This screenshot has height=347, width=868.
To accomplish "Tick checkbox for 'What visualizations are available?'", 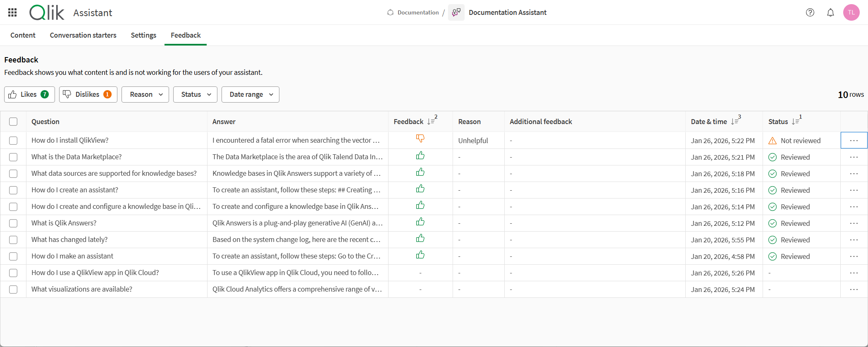I will click(x=13, y=290).
